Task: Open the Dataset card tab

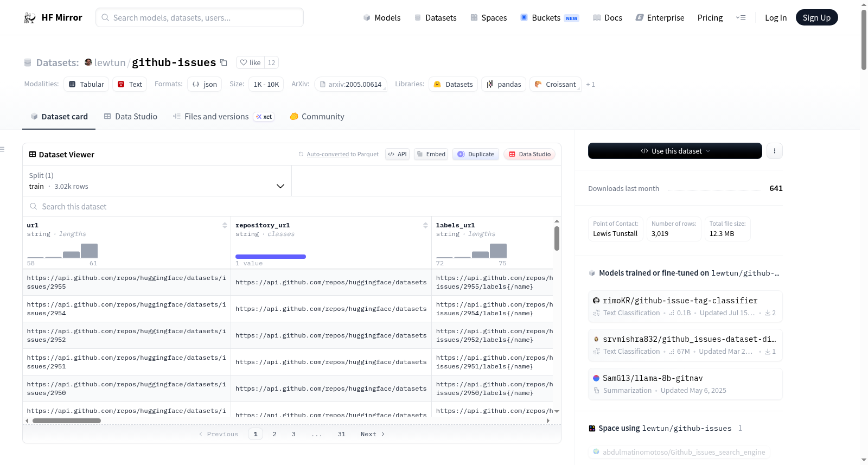Action: (59, 117)
